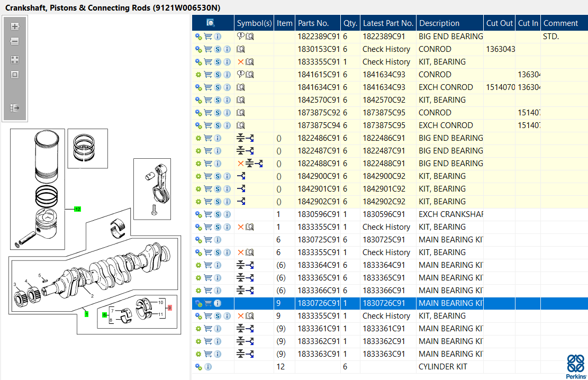
Task: Zoom in on the parts diagram
Action: 15,26
